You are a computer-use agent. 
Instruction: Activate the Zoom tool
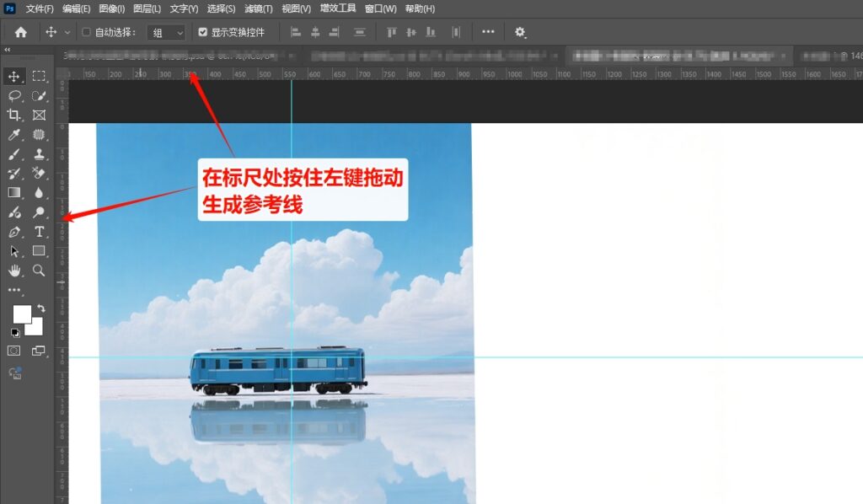point(38,271)
